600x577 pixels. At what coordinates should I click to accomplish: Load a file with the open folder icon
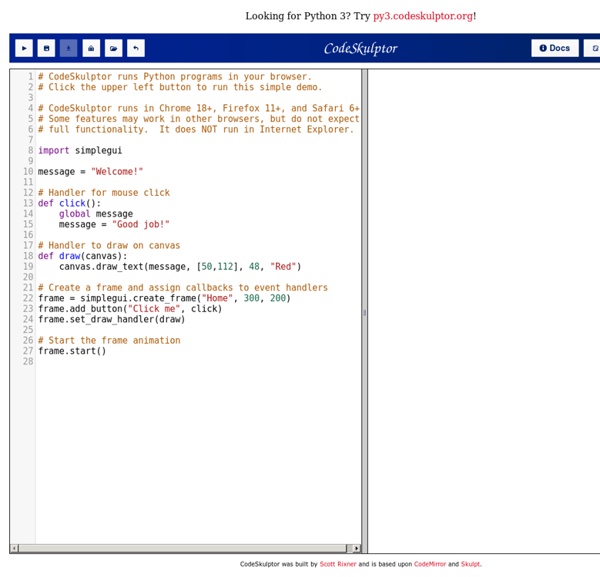(x=114, y=48)
